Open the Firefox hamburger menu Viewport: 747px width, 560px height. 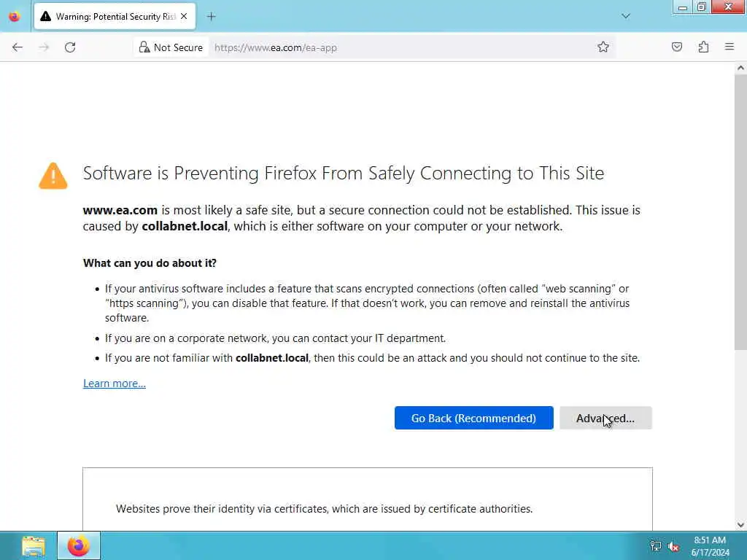click(729, 47)
